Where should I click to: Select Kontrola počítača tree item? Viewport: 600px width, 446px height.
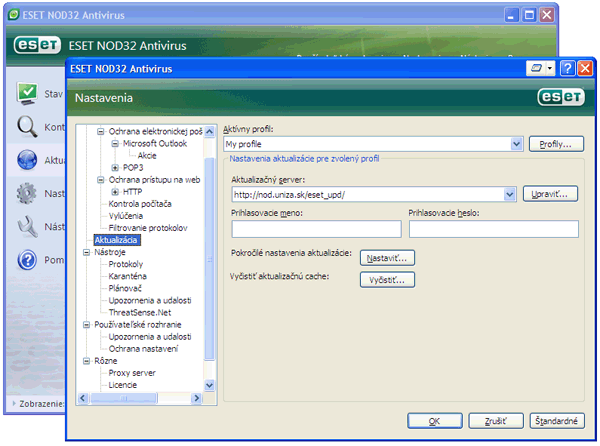pyautogui.click(x=140, y=203)
